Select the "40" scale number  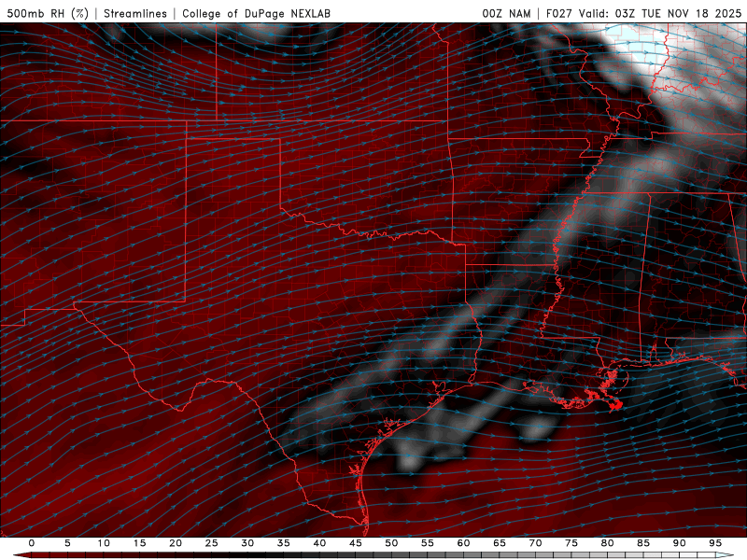pyautogui.click(x=319, y=543)
